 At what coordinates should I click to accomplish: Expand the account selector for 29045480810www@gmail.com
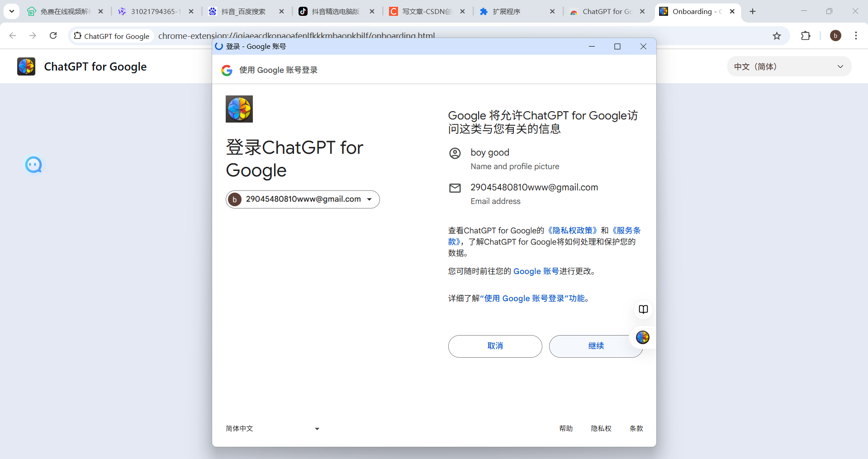pos(303,199)
